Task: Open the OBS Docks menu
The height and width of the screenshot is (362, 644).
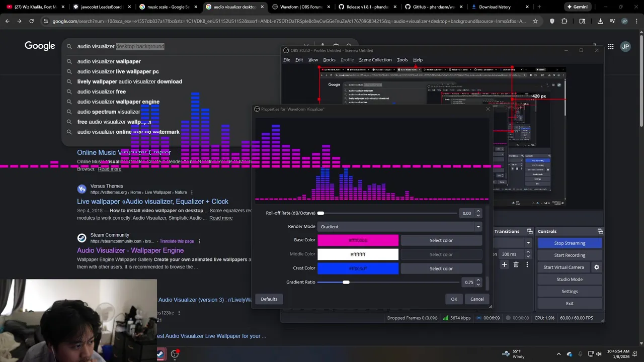Action: 329,60
